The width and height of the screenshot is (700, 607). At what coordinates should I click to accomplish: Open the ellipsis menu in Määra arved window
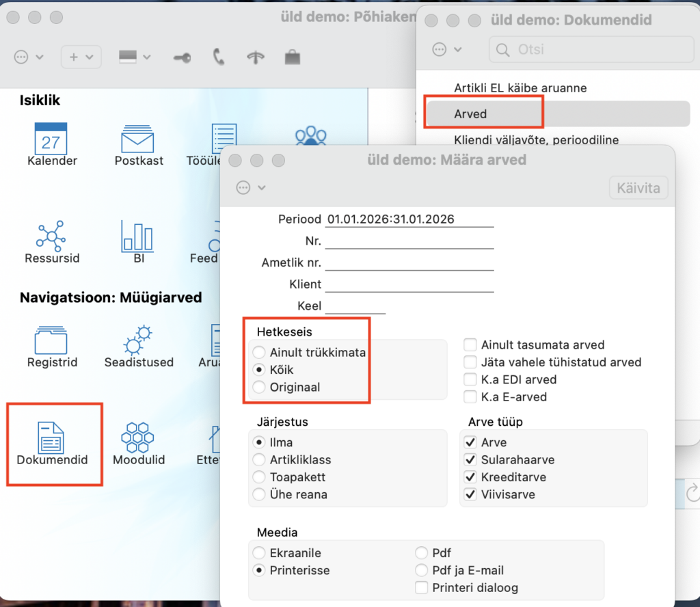(250, 187)
